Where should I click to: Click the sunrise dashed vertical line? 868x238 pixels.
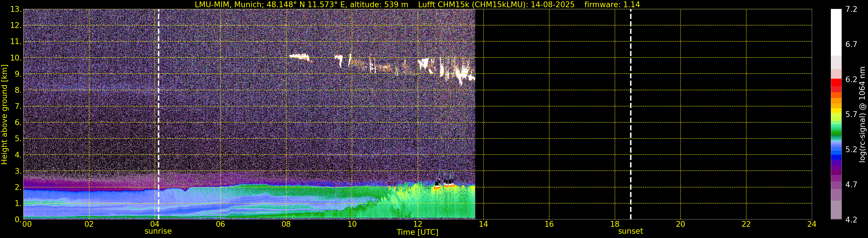click(158, 114)
